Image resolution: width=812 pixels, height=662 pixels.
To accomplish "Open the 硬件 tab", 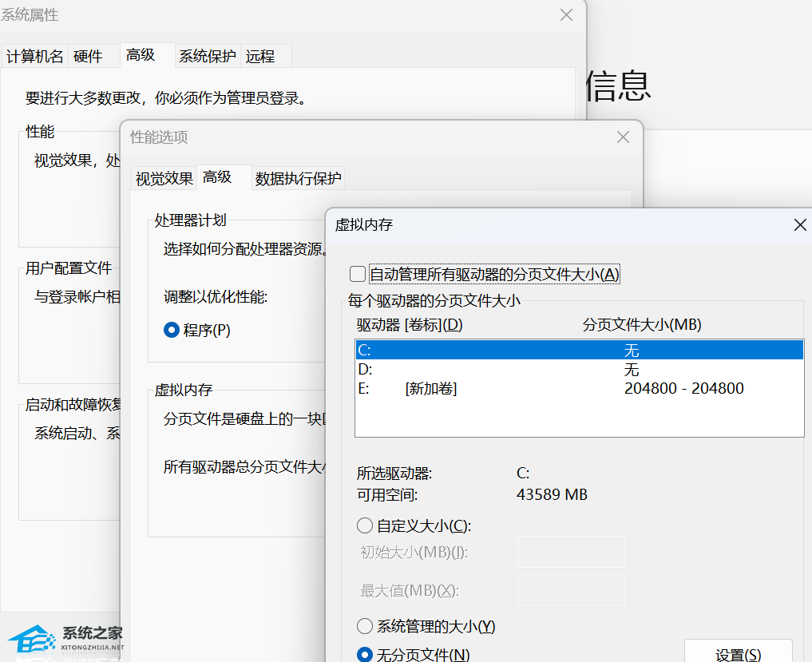I will point(88,56).
